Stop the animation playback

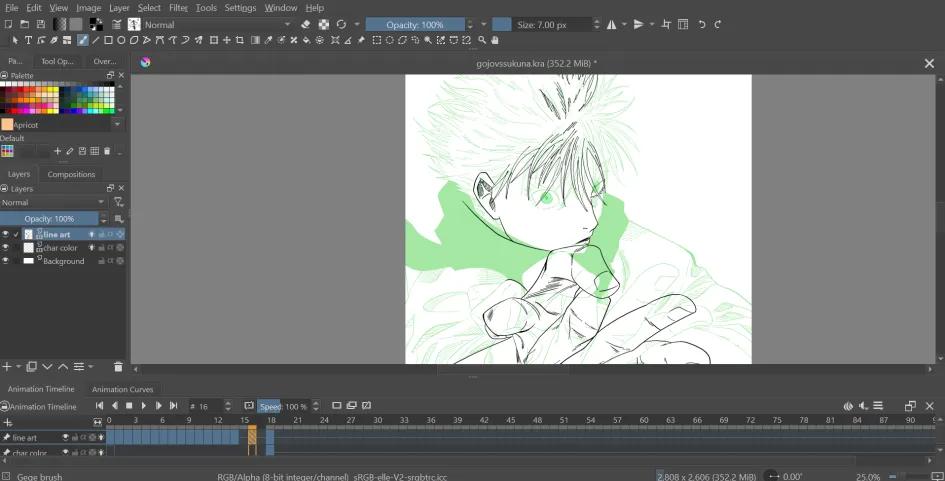129,406
